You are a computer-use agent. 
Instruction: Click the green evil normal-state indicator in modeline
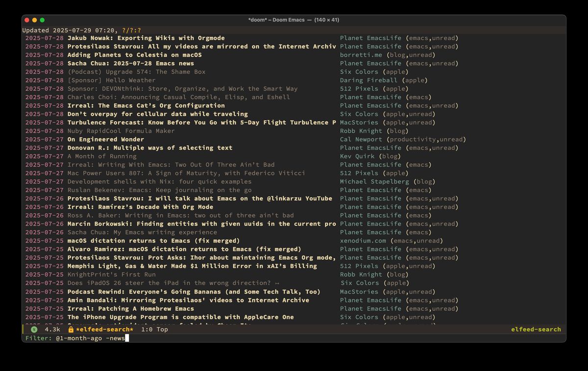34,329
